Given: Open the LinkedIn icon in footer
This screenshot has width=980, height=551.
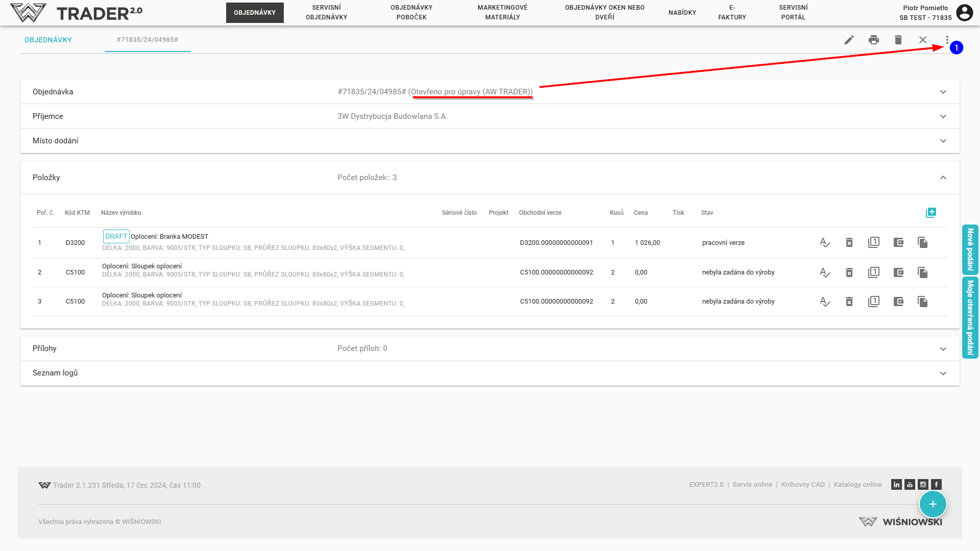Looking at the screenshot, I should tap(896, 485).
